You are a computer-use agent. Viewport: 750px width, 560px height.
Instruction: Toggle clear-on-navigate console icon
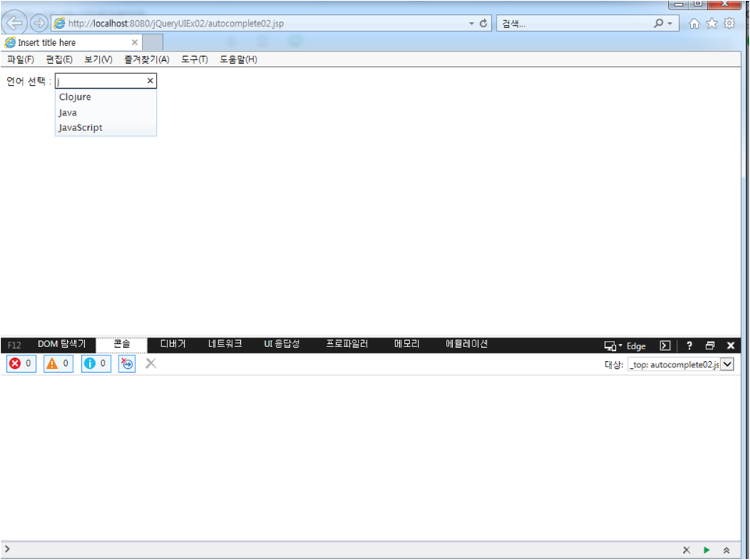127,363
